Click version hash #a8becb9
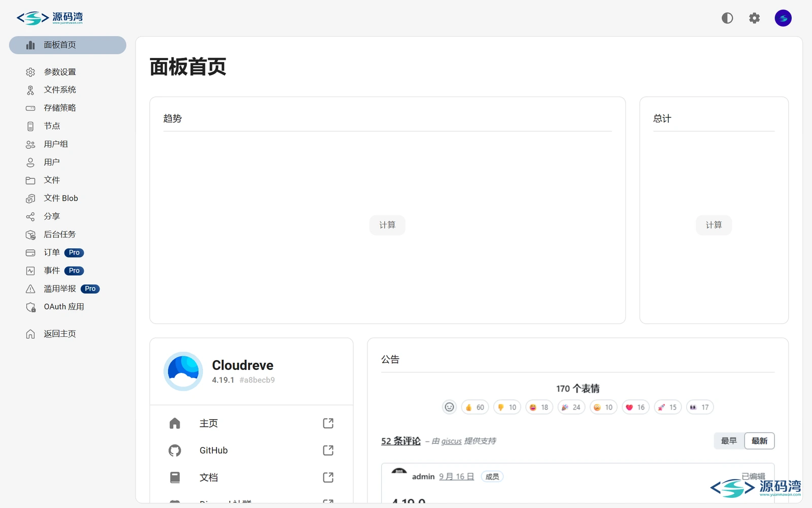This screenshot has width=812, height=508. pos(257,380)
